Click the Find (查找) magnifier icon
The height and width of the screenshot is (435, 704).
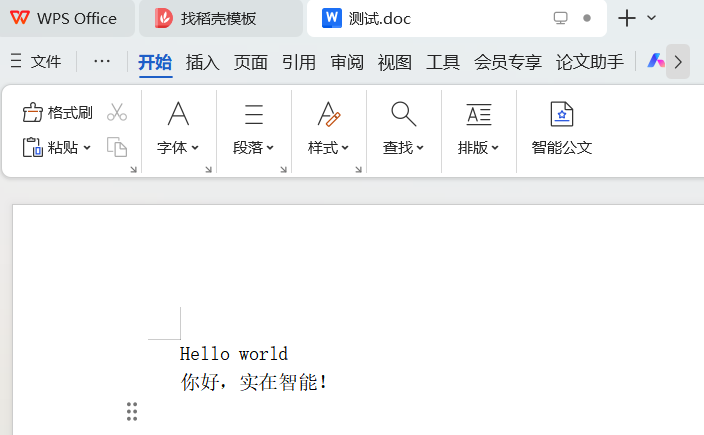[403, 114]
